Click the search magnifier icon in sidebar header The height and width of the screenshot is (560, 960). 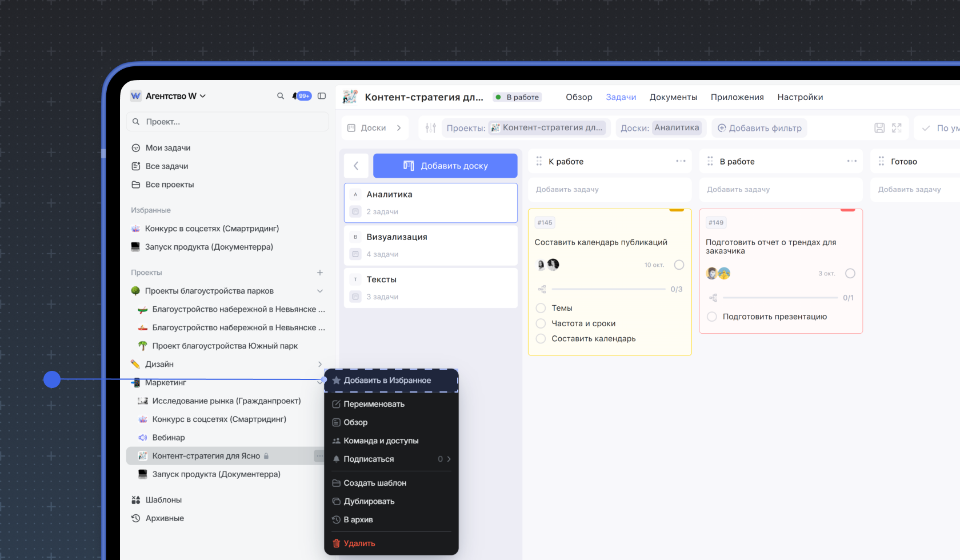281,96
